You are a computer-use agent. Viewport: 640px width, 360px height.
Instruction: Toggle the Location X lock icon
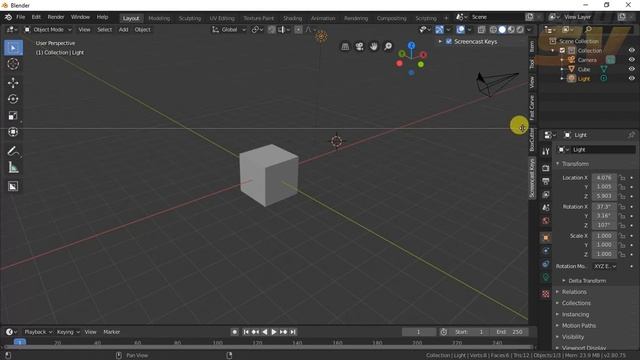click(622, 178)
